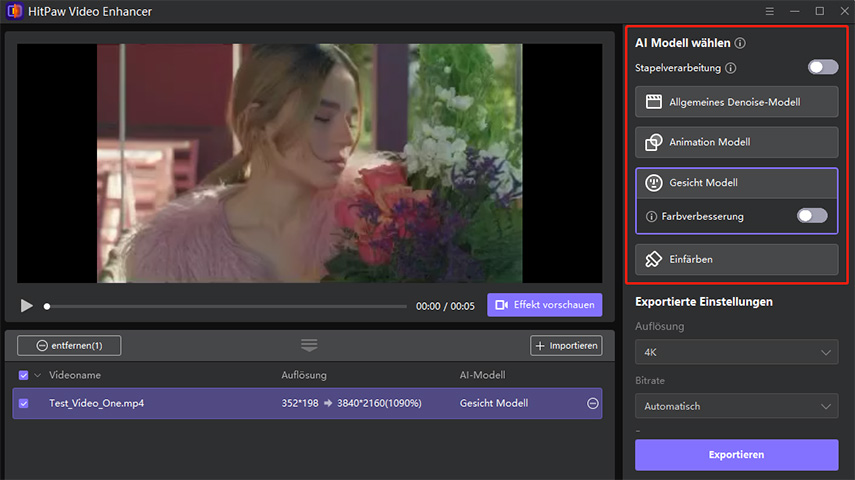The width and height of the screenshot is (855, 480).
Task: Click the Auflösung column header
Action: 304,375
